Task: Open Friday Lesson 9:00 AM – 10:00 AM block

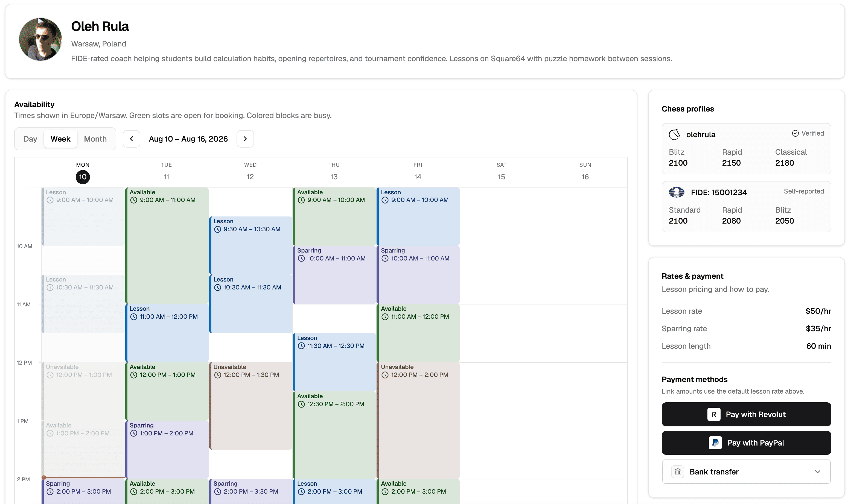Action: coord(418,216)
